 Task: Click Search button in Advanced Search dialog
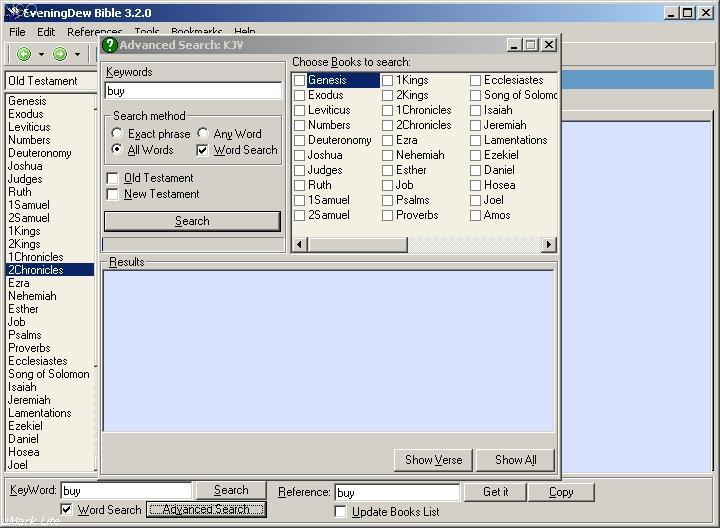tap(192, 221)
